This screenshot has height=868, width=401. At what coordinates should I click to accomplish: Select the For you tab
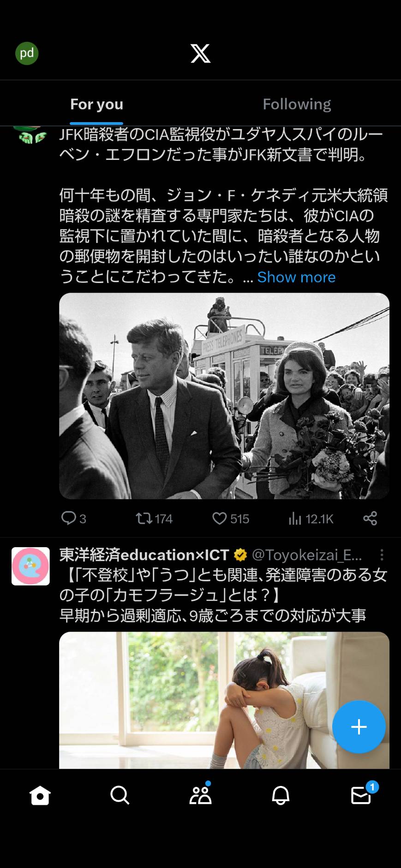click(x=96, y=104)
